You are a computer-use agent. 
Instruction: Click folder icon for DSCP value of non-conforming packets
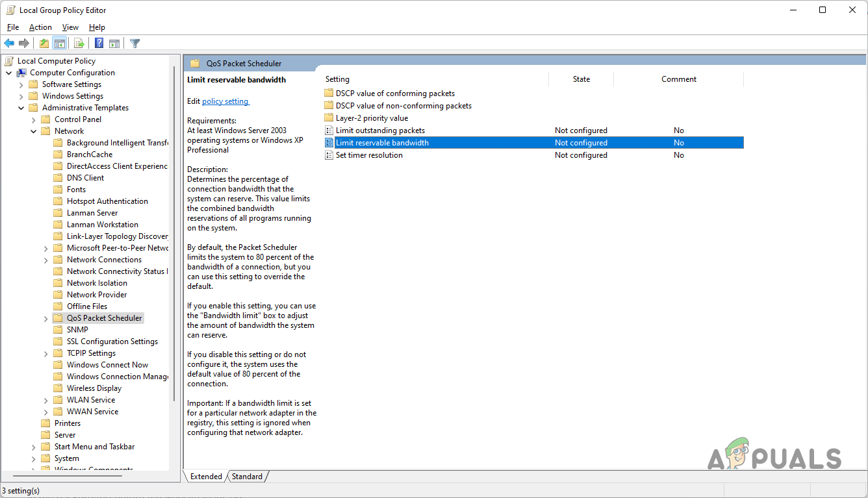click(329, 106)
